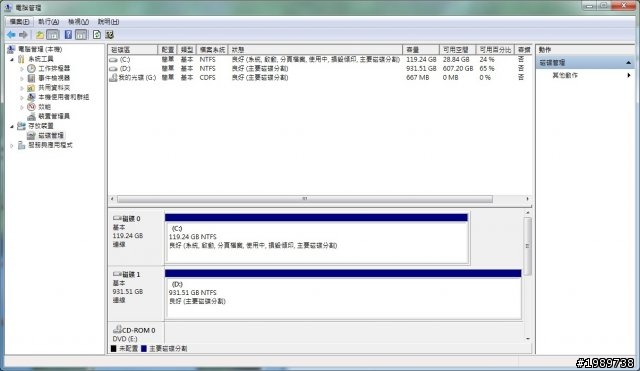Expand the 事件檢視器 node arrow
Screen dimensions: 640x371
pyautogui.click(x=22, y=78)
